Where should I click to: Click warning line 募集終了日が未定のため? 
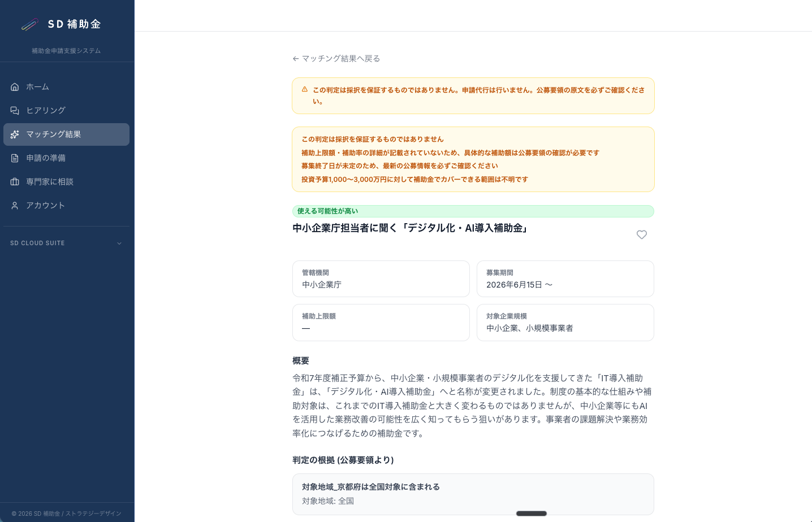pyautogui.click(x=400, y=166)
